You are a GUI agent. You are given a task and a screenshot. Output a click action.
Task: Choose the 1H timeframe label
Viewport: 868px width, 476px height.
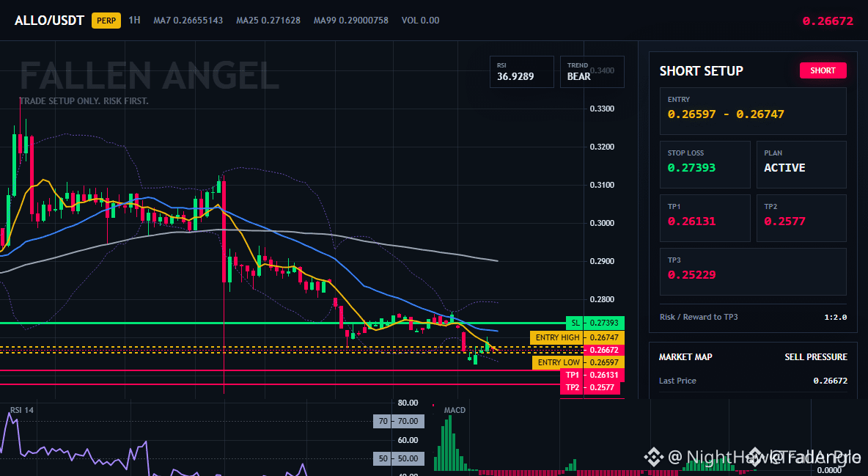(134, 20)
